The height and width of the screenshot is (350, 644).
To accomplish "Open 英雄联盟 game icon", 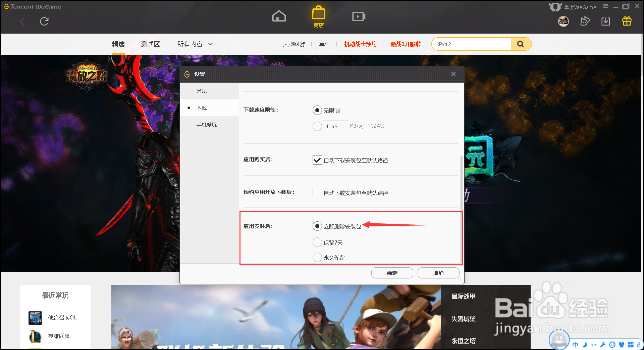I will pos(35,336).
